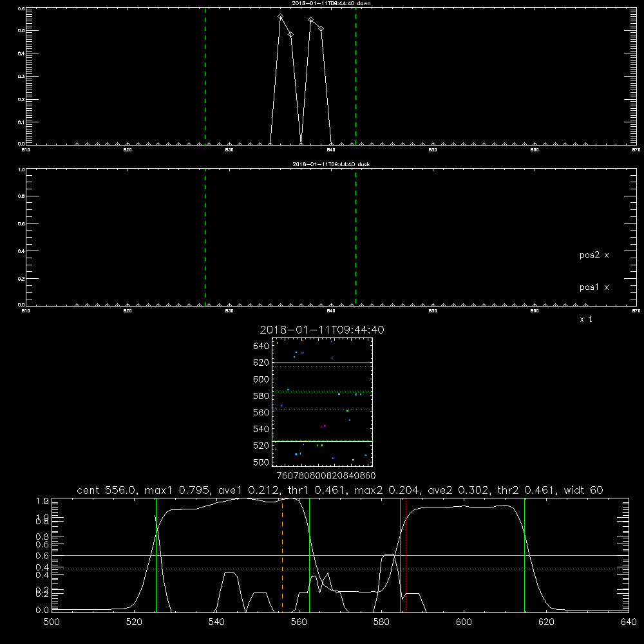
Task: Click the left green dashed line in dusk plot
Action: 205,238
